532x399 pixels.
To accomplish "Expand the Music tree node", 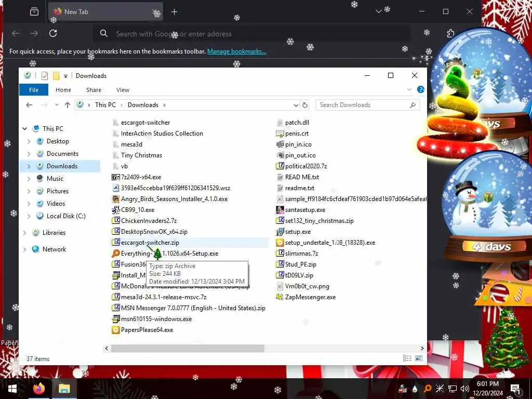I will click(x=29, y=179).
